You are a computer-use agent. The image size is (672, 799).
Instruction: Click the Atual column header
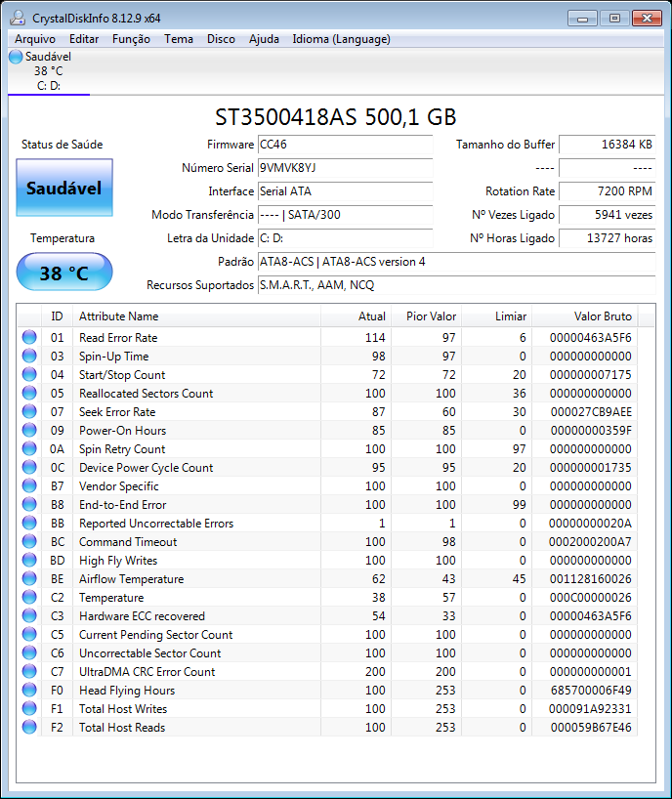point(356,316)
